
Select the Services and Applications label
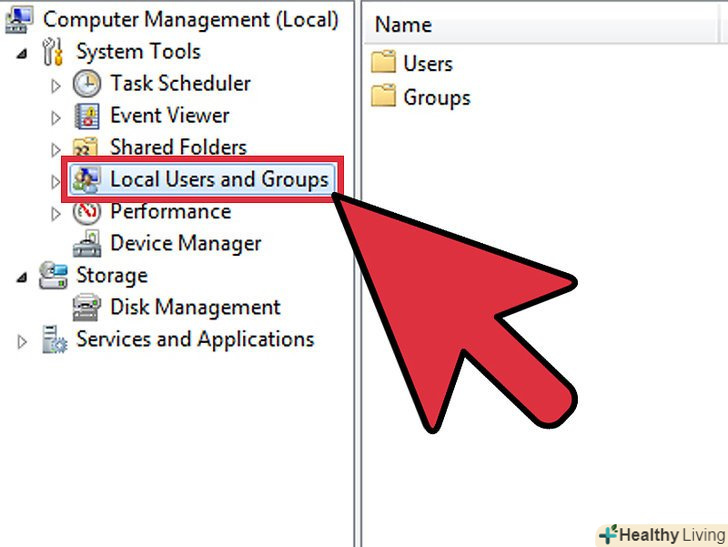[x=195, y=339]
